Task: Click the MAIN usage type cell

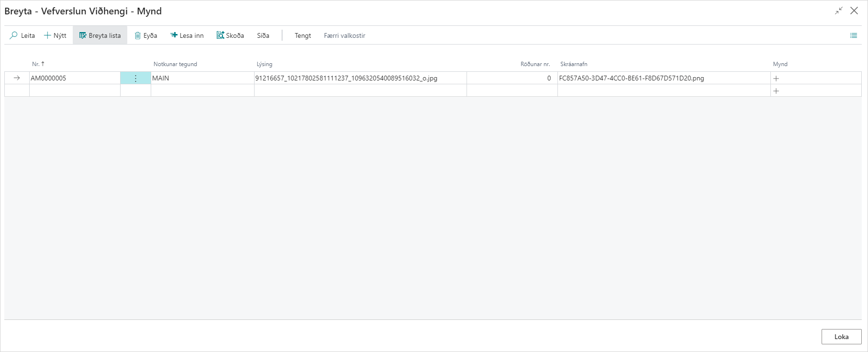Action: (x=202, y=78)
